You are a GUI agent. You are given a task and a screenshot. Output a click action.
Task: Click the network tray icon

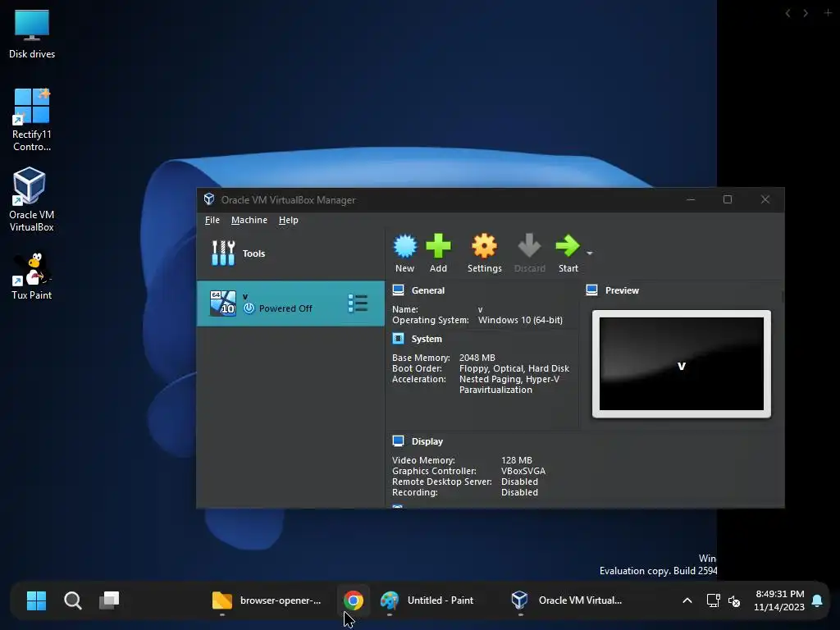click(x=713, y=600)
